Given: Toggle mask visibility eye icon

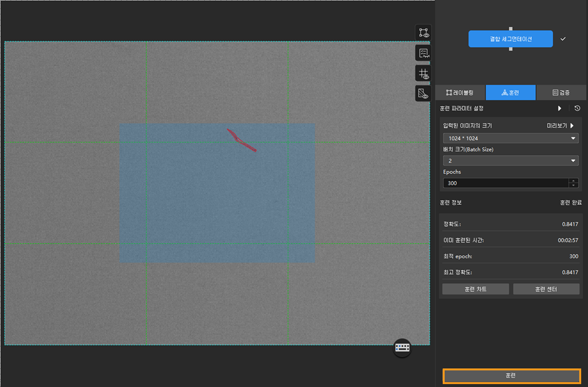Looking at the screenshot, I should point(423,93).
